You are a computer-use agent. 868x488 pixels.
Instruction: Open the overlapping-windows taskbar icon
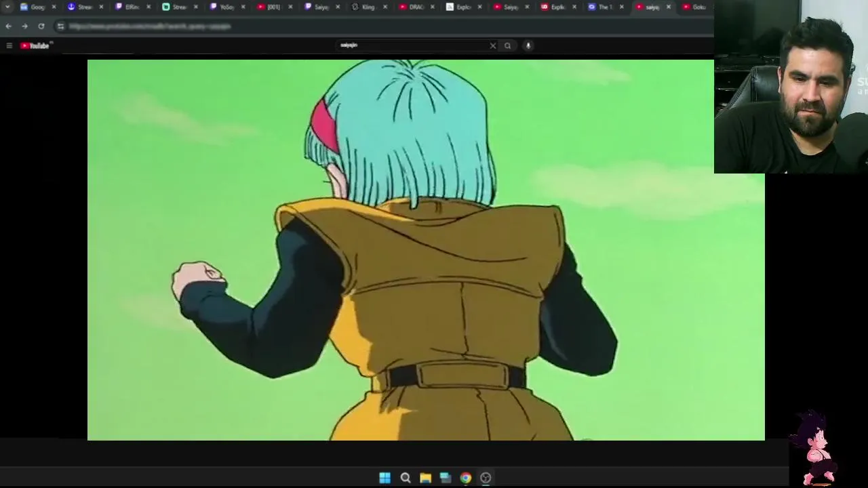[446, 478]
